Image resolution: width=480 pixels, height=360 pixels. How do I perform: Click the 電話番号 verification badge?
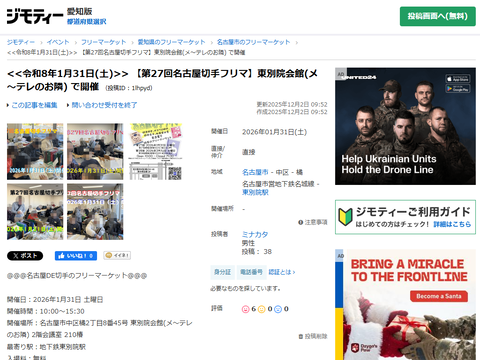point(251,272)
